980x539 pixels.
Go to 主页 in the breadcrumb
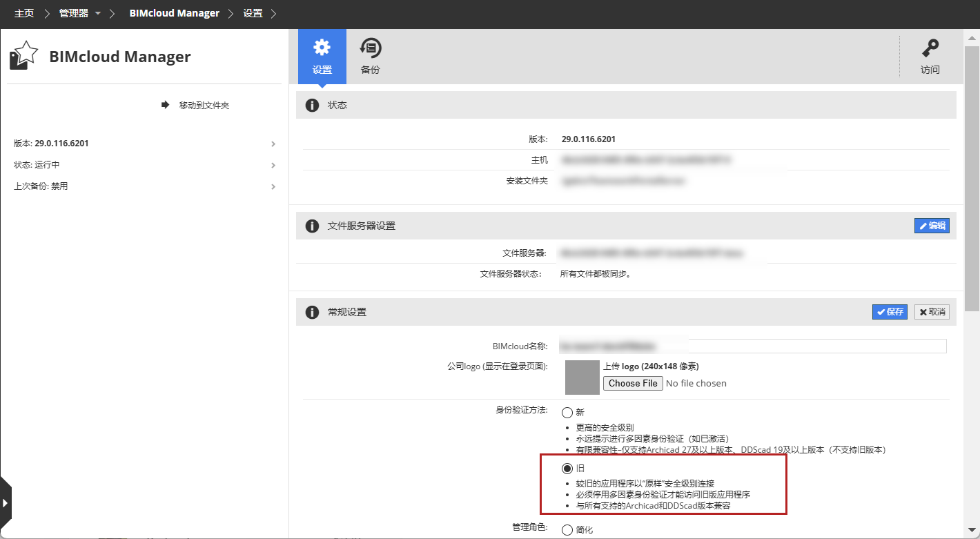click(24, 14)
